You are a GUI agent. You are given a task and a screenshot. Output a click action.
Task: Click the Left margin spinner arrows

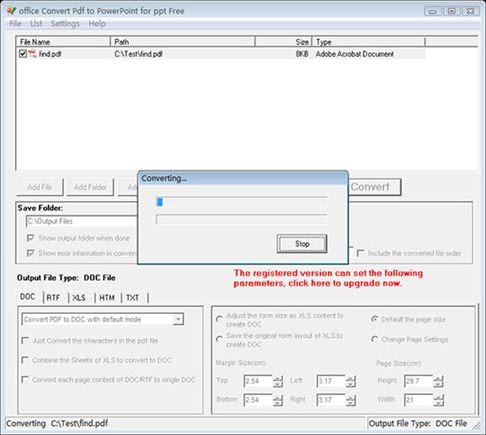click(351, 381)
